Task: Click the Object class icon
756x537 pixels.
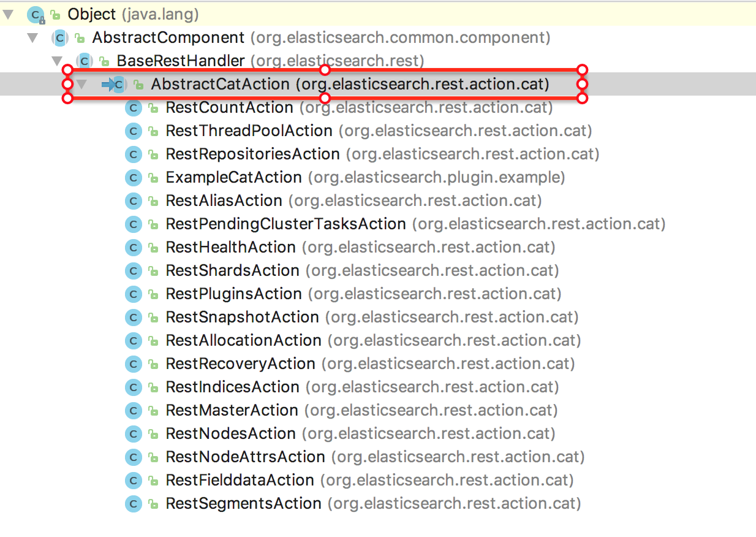Action: pyautogui.click(x=36, y=14)
